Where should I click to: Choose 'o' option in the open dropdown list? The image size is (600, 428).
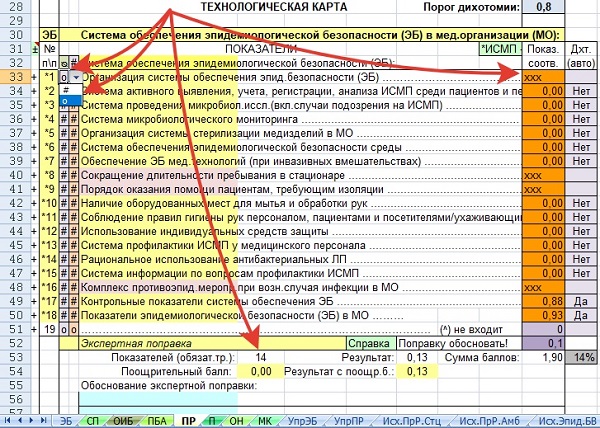[70, 100]
